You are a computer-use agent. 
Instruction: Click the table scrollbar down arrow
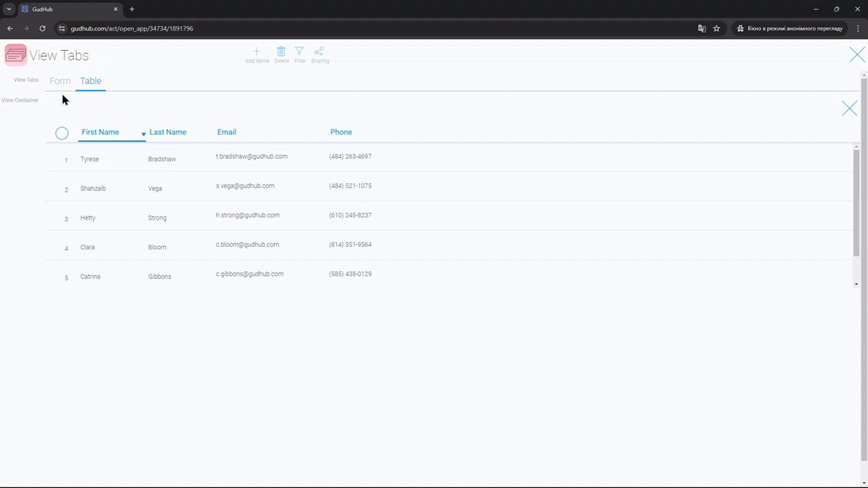coord(857,284)
